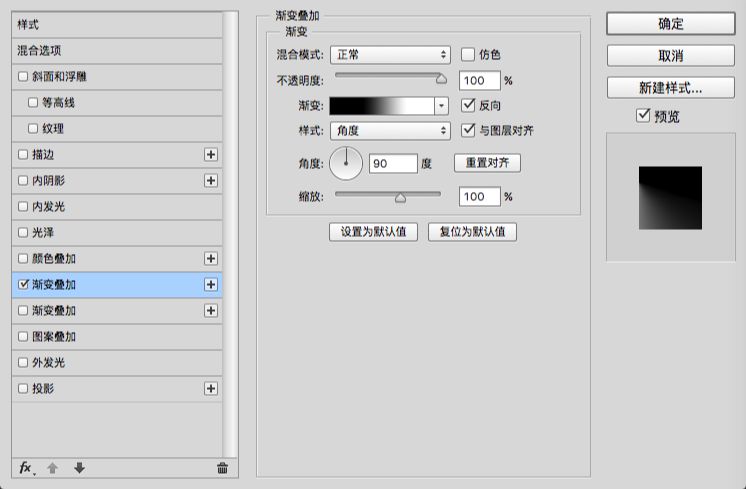
Task: Click the 缩放 value field
Action: click(480, 197)
